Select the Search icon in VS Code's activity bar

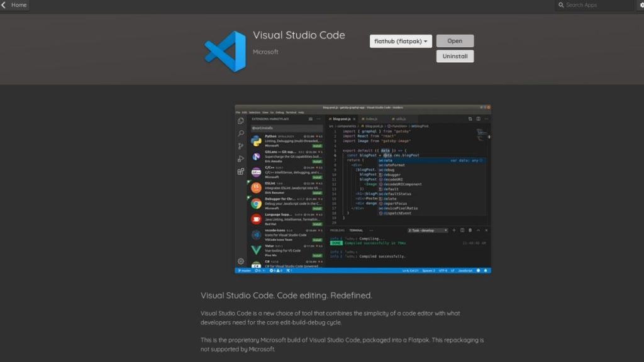[x=240, y=134]
